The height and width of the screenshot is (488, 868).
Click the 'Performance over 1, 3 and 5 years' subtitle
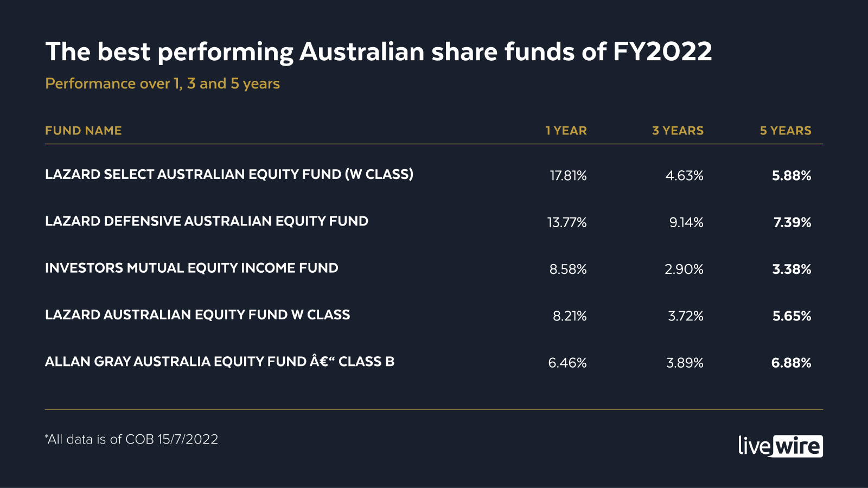pos(163,84)
